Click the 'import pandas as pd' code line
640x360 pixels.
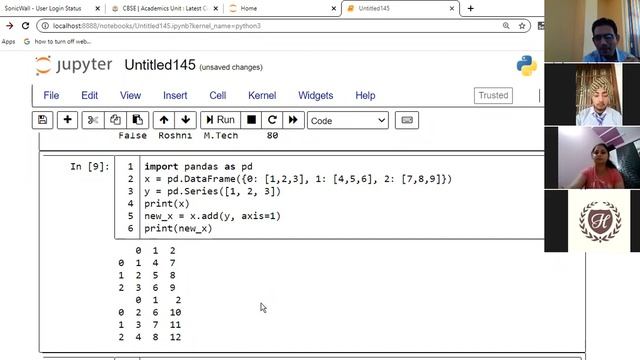click(198, 167)
